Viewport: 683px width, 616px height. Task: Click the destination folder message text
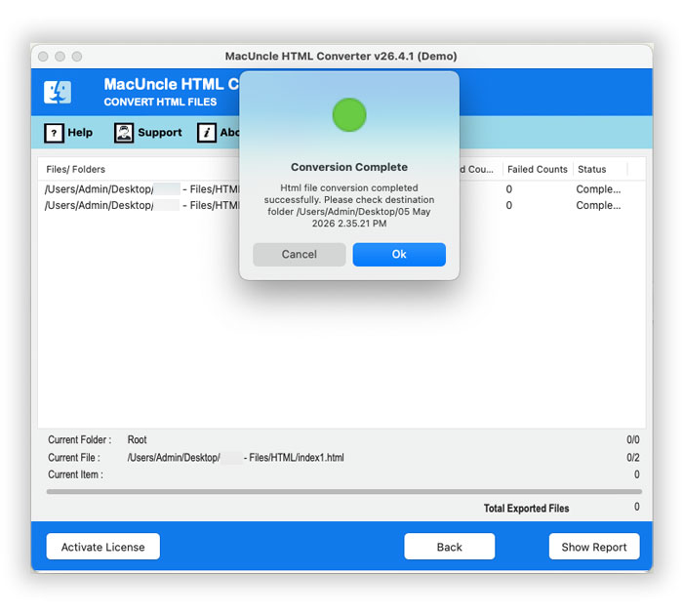(349, 205)
